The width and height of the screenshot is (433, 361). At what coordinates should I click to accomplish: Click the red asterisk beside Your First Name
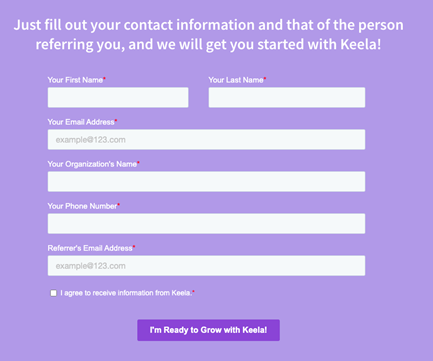(104, 78)
